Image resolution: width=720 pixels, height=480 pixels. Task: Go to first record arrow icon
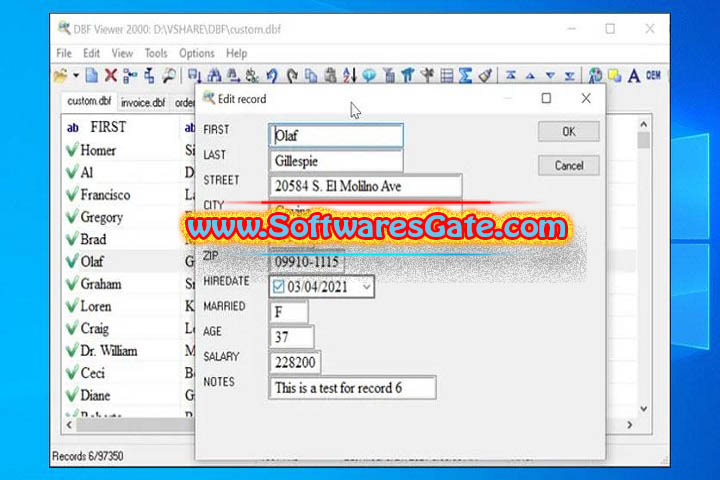tap(511, 75)
